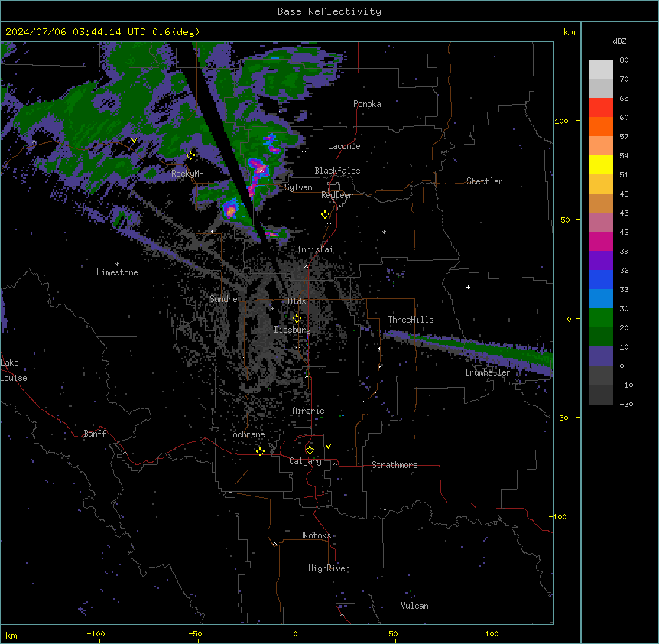
Task: Click the -100 tick on the right axis
Action: [x=559, y=516]
